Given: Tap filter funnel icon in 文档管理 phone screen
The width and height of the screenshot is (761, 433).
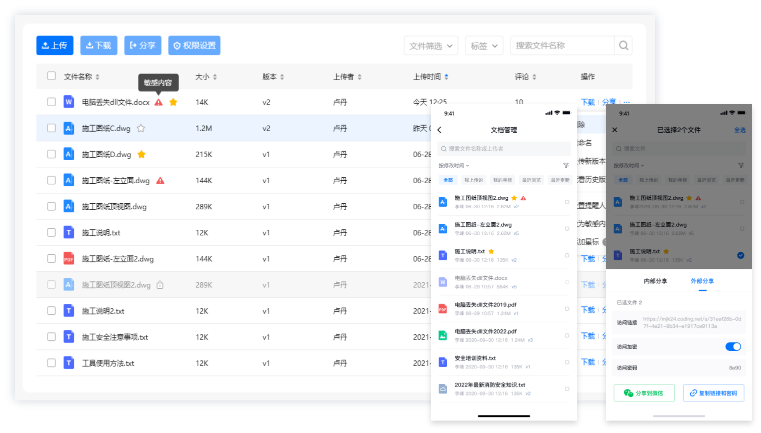Looking at the screenshot, I should click(566, 166).
